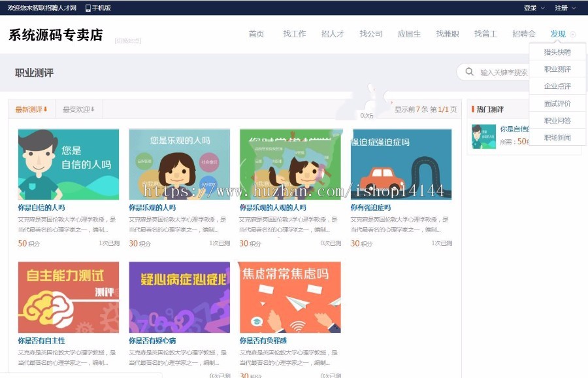Screen dimensions: 588x378
Task: Open the 你是否有负罪感 title link
Action: click(x=263, y=341)
